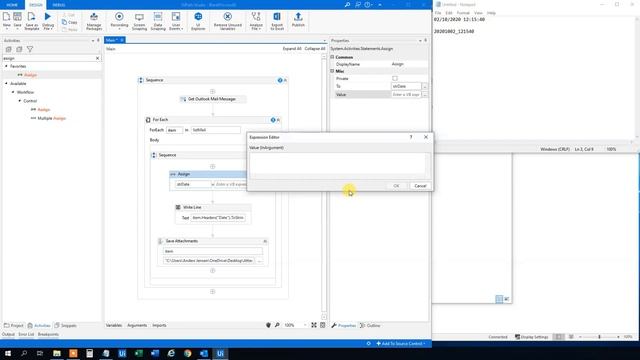
Task: Clear the activities search box
Action: tap(98, 58)
